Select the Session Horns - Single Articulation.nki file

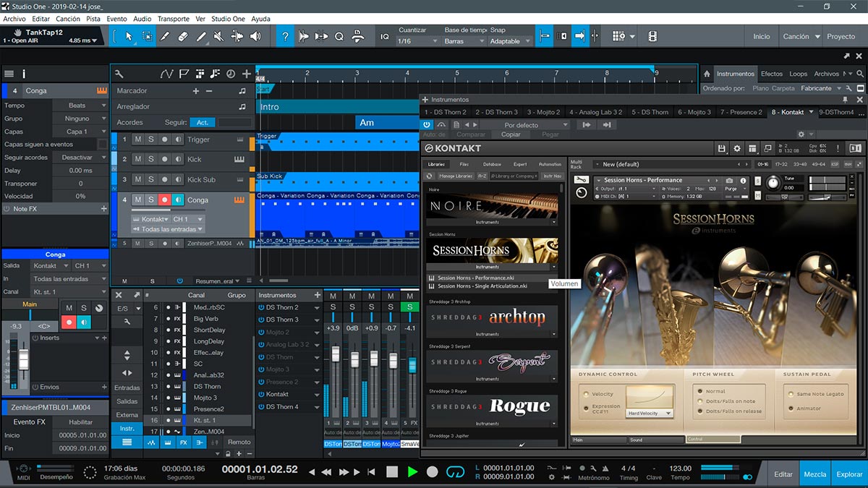click(482, 286)
